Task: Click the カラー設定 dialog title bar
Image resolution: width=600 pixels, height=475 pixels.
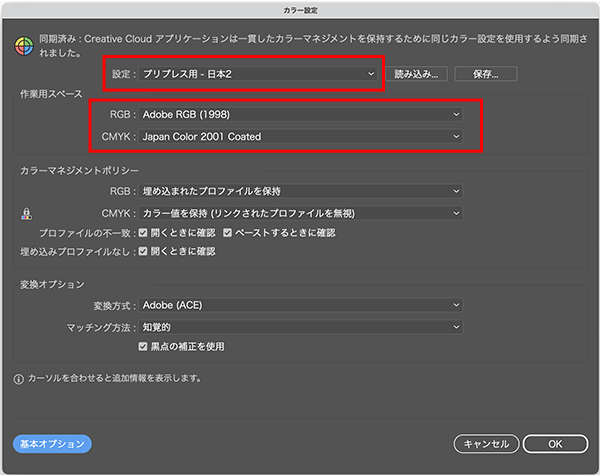Action: pyautogui.click(x=300, y=8)
